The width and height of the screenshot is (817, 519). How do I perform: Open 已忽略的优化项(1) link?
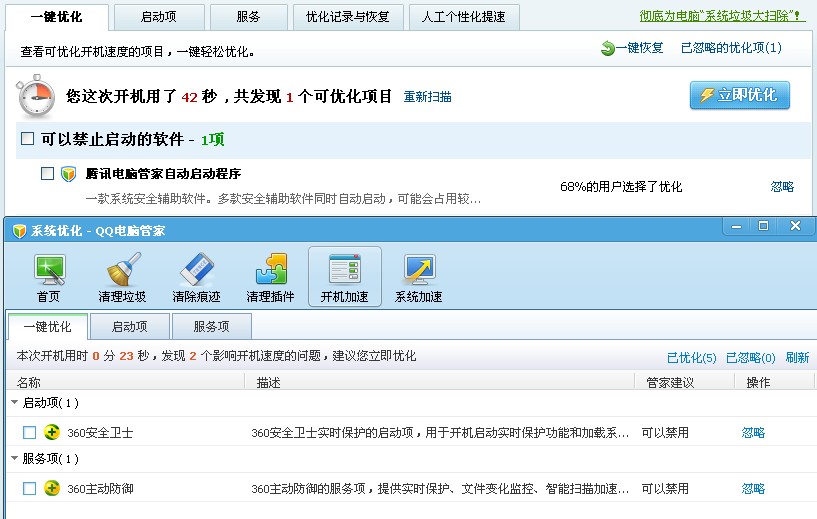(731, 48)
